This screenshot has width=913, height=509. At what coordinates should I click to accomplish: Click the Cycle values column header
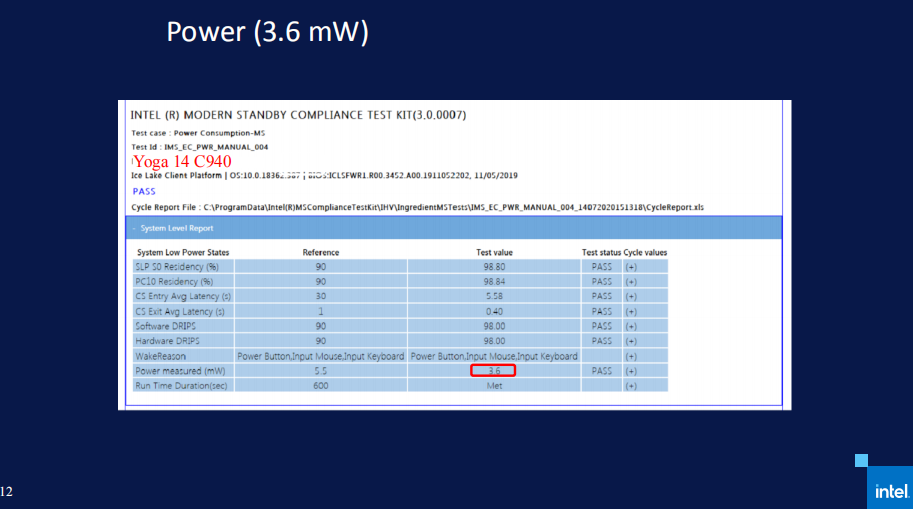(x=645, y=253)
